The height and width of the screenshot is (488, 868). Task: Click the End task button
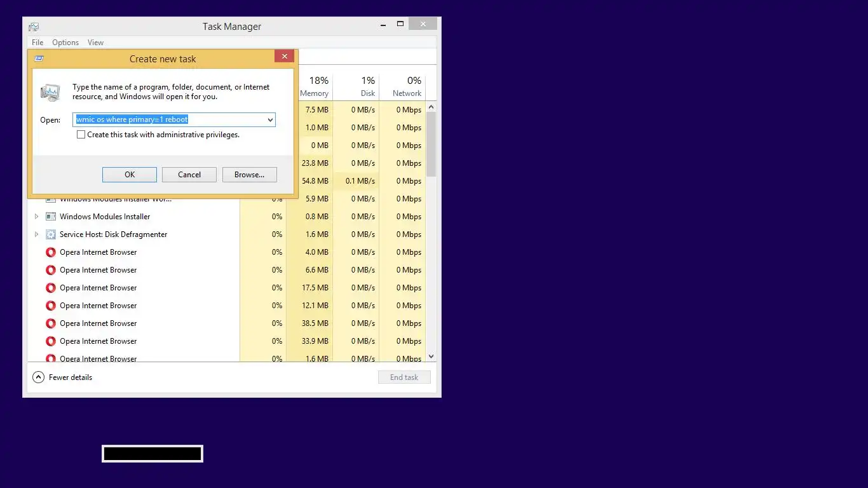click(x=404, y=377)
